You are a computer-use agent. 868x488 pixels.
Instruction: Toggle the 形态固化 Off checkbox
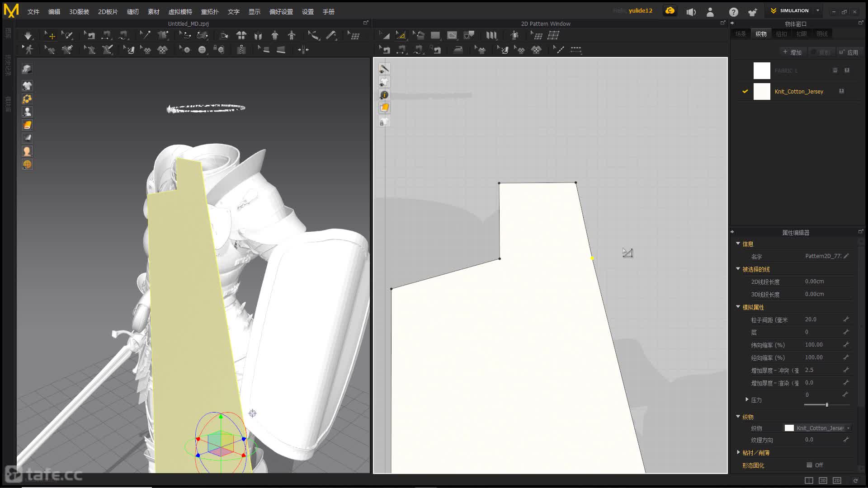pos(809,465)
